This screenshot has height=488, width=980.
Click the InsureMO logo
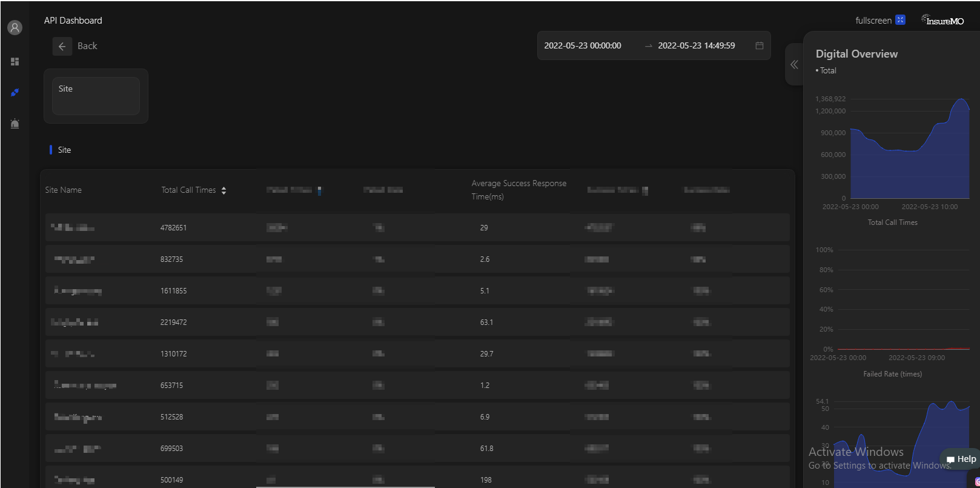942,21
